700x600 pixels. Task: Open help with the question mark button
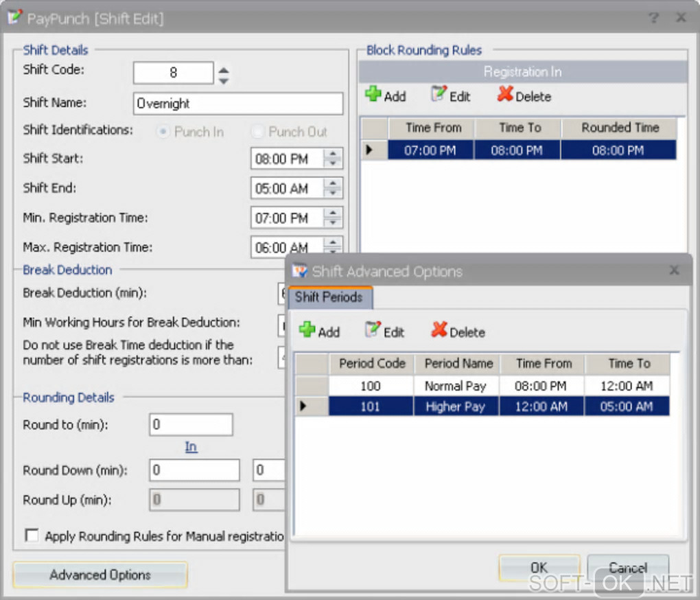pos(653,18)
